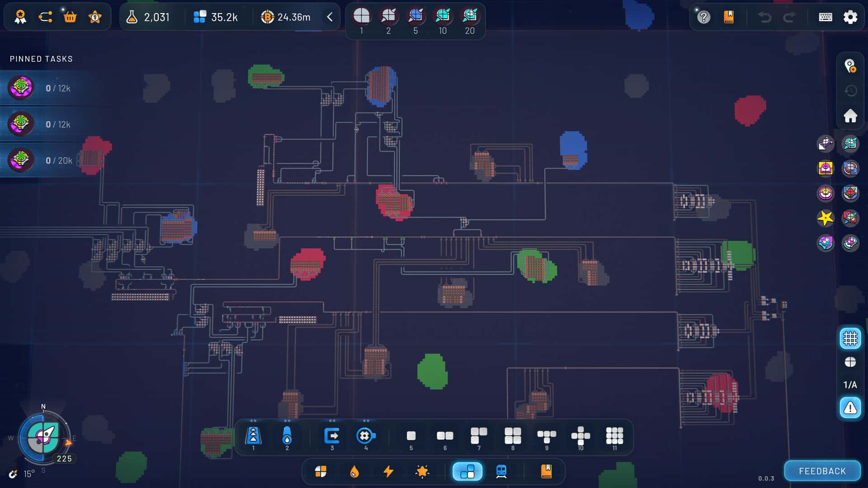Switch to the orange star category tab

coord(422,472)
